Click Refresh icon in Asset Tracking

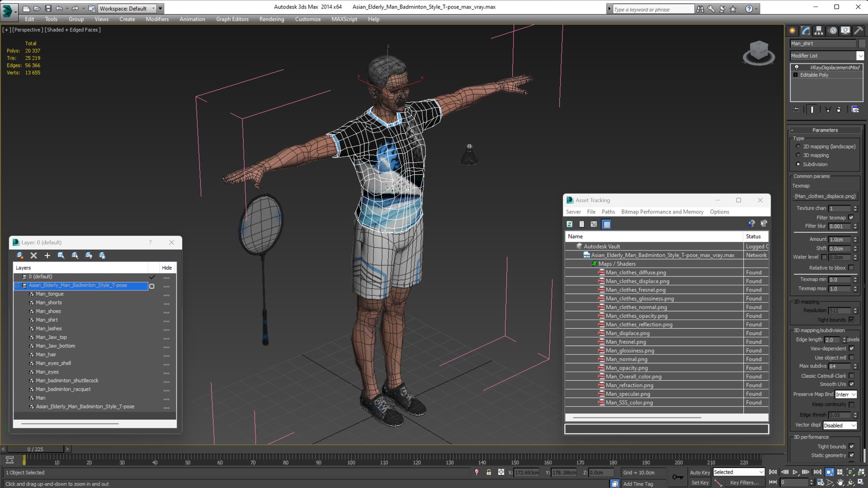570,224
